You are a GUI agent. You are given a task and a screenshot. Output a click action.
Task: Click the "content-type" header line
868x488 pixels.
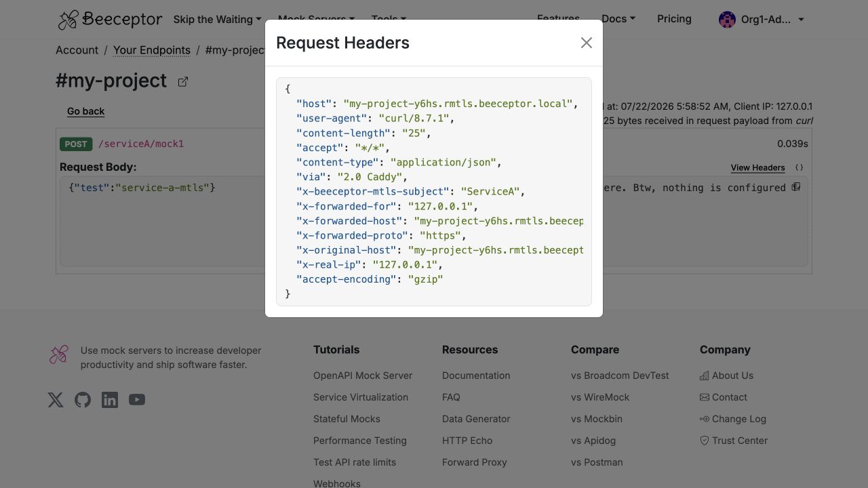coord(400,163)
